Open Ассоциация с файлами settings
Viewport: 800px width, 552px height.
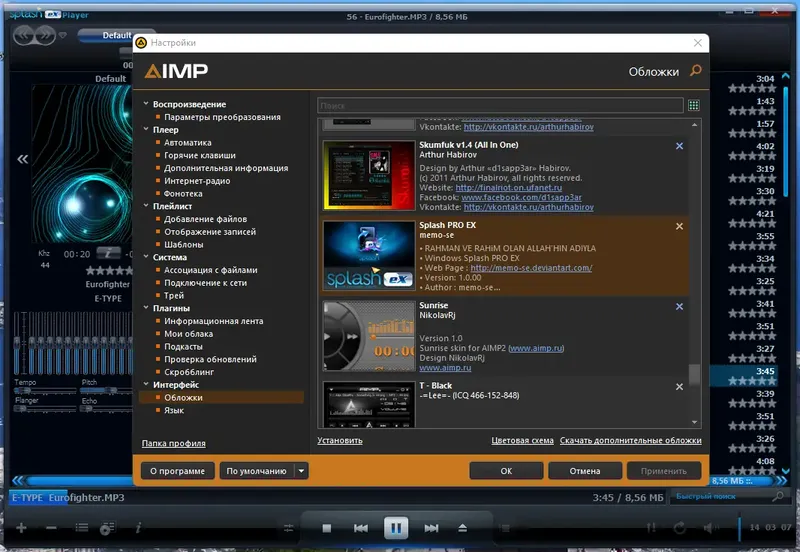[211, 270]
